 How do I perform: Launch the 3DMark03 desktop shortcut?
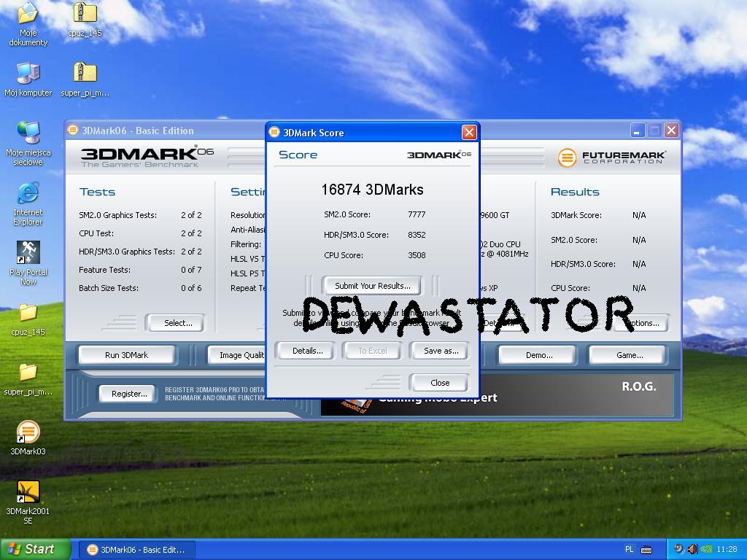(x=28, y=437)
